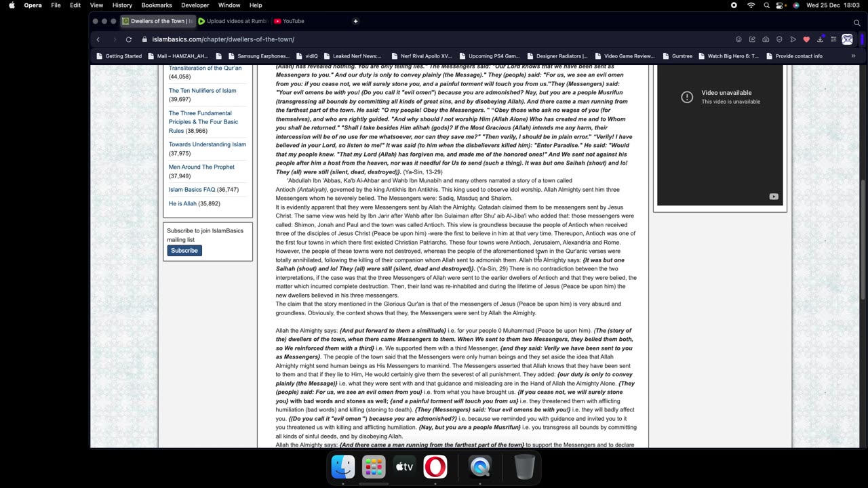Viewport: 868px width, 488px height.
Task: Open the Bookmarks menu
Action: coord(157,5)
